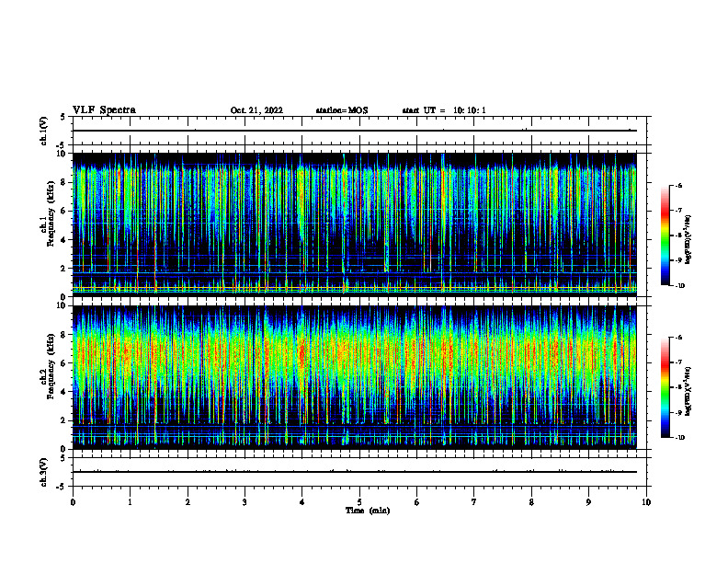This screenshot has width=728, height=563.
Task: Click the ch.1 log(PSD) colorbar label
Action: tap(689, 239)
